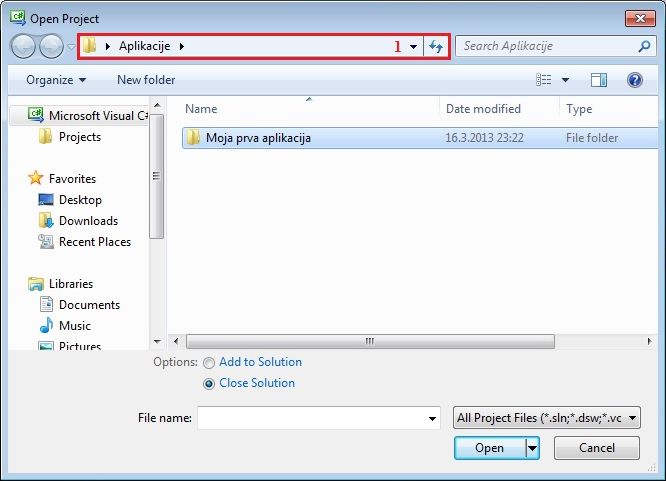Open Downloads in the Favorites list
This screenshot has height=481, width=666.
tap(88, 221)
